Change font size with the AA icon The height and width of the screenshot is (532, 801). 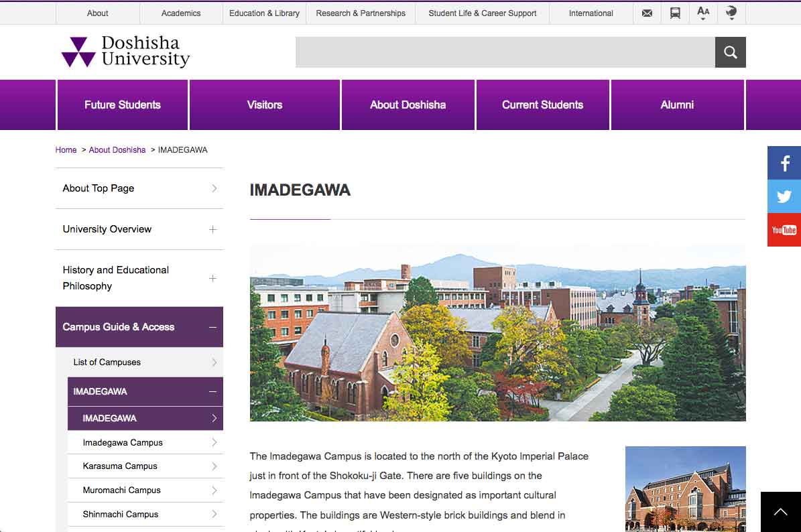703,13
